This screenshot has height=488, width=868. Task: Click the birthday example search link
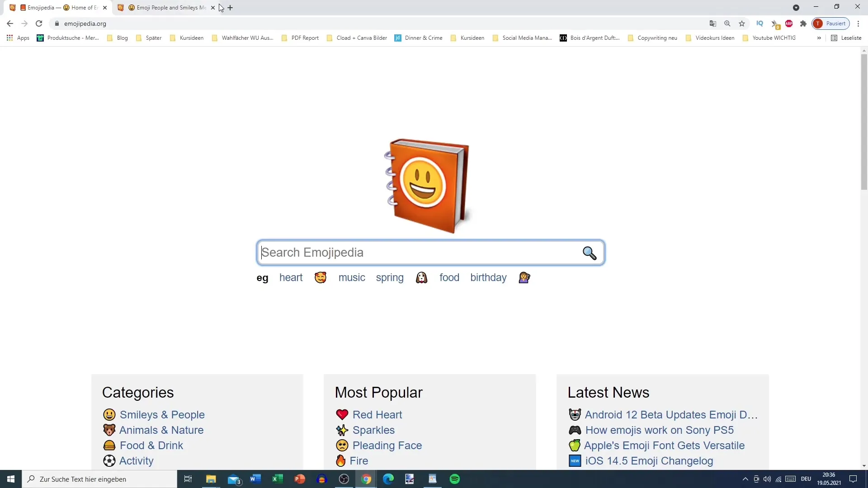click(488, 278)
